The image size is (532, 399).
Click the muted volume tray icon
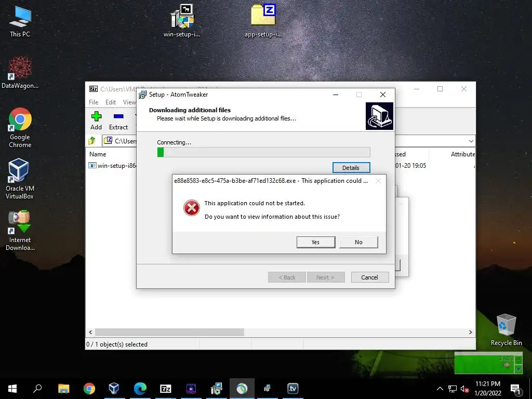pyautogui.click(x=464, y=389)
